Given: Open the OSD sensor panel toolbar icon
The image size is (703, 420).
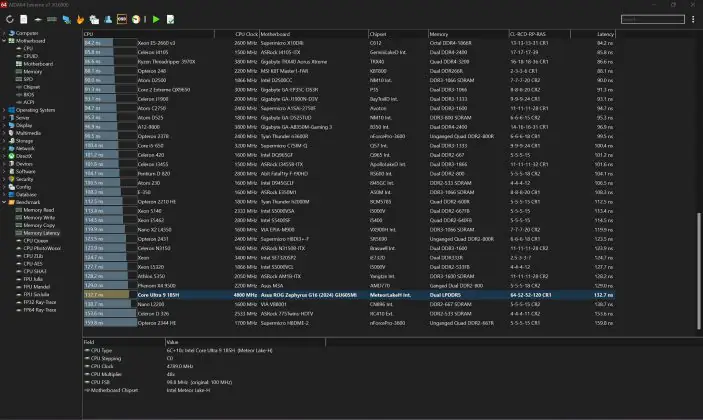Looking at the screenshot, I should [122, 19].
